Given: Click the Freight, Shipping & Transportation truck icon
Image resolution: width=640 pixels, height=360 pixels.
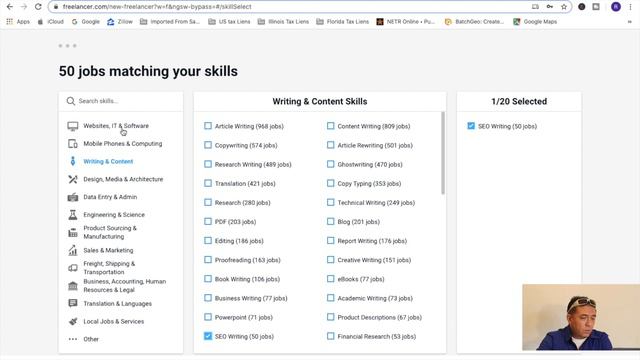Looking at the screenshot, I should (73, 268).
